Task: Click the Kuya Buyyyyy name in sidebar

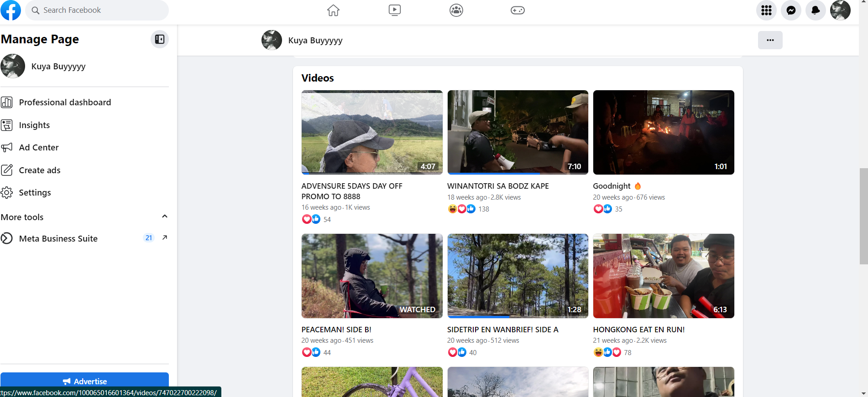Action: (x=58, y=66)
